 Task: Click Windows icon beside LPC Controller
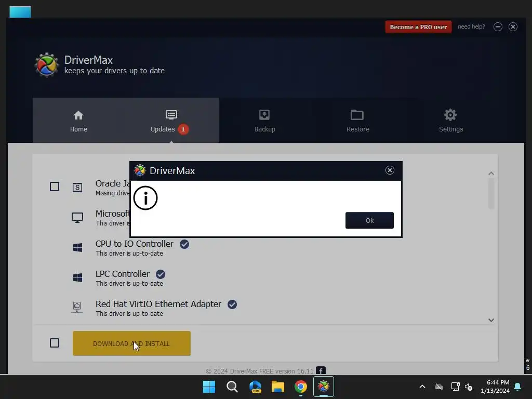tap(78, 277)
